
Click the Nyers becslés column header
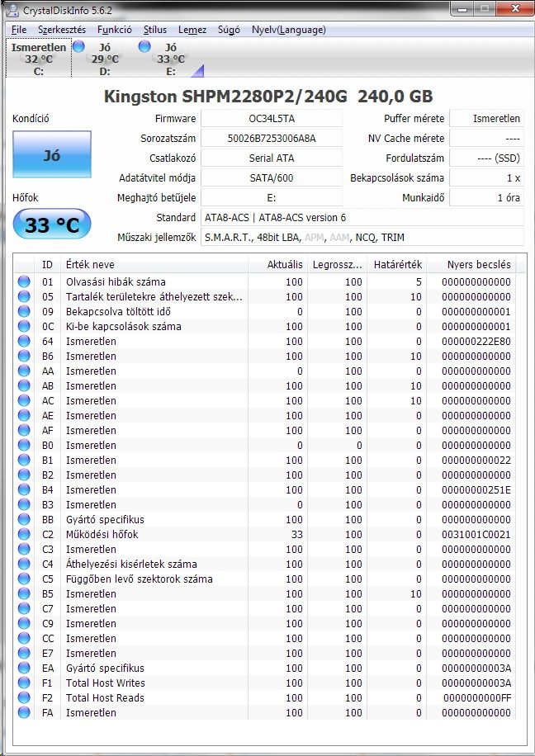point(471,265)
